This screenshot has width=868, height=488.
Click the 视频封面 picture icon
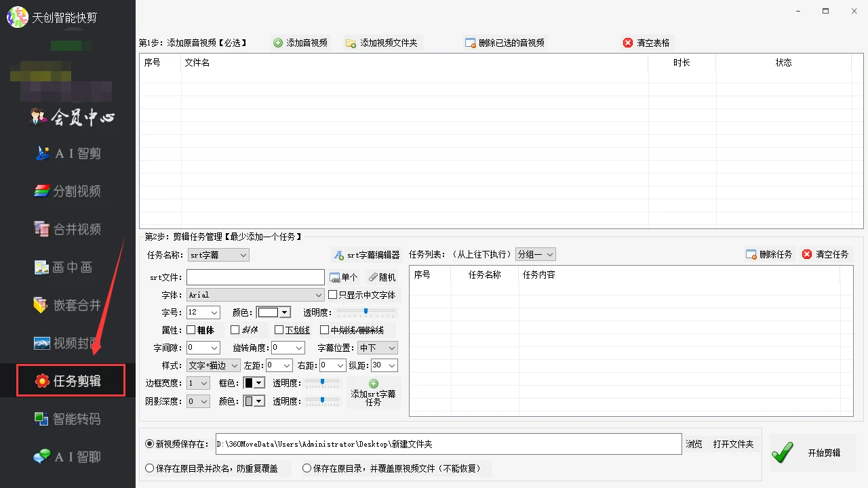[x=42, y=343]
